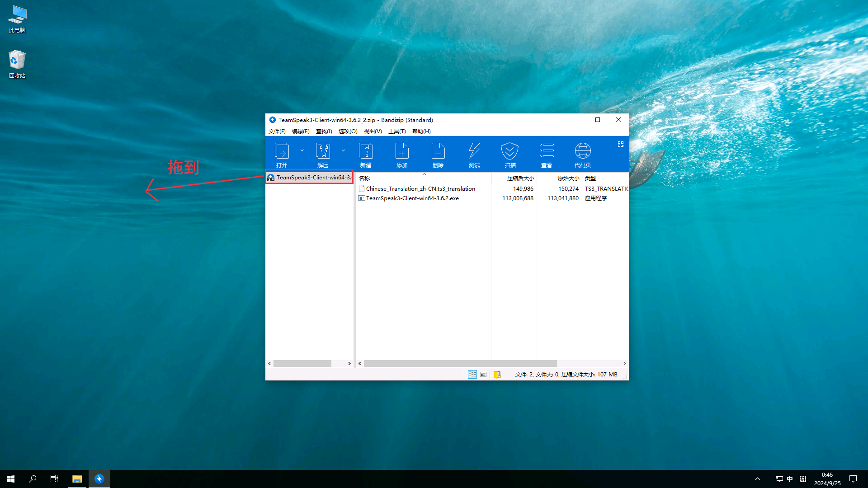The image size is (868, 488).
Task: Sort files by the 名称 column header
Action: [x=364, y=178]
